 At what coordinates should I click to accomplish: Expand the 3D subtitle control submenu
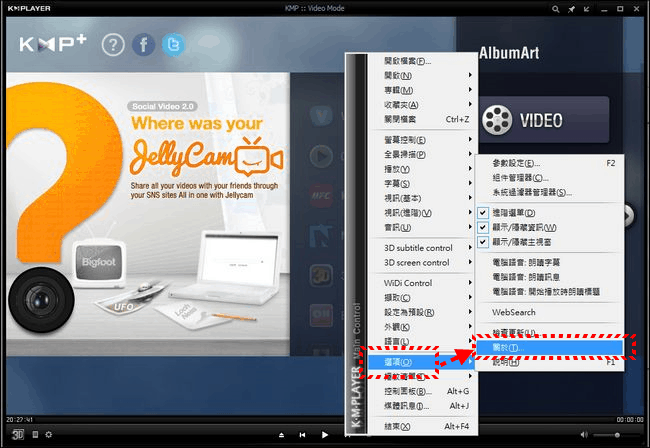click(423, 248)
